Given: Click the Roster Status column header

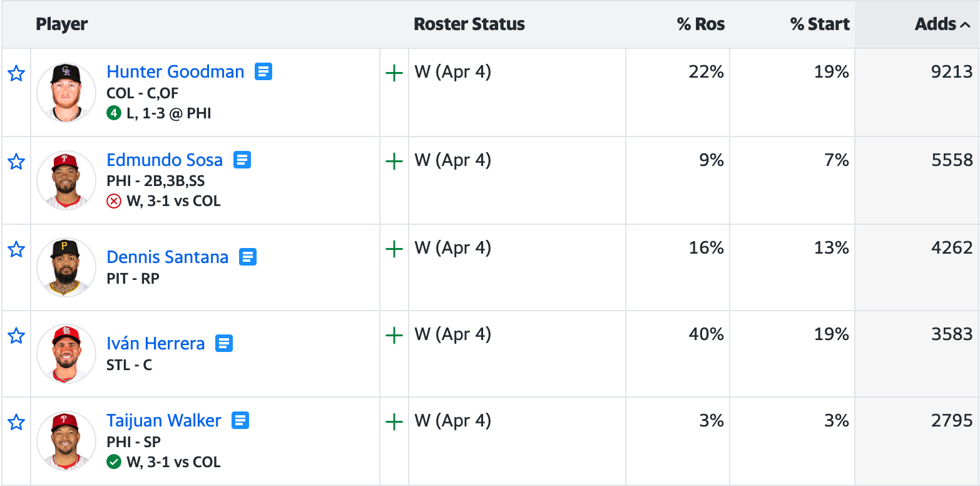Looking at the screenshot, I should 469,24.
